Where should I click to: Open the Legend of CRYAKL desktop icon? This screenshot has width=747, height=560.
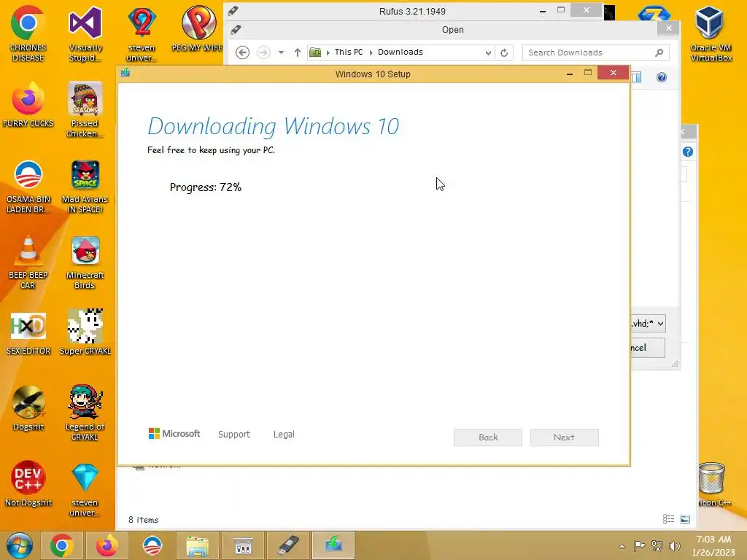tap(85, 413)
